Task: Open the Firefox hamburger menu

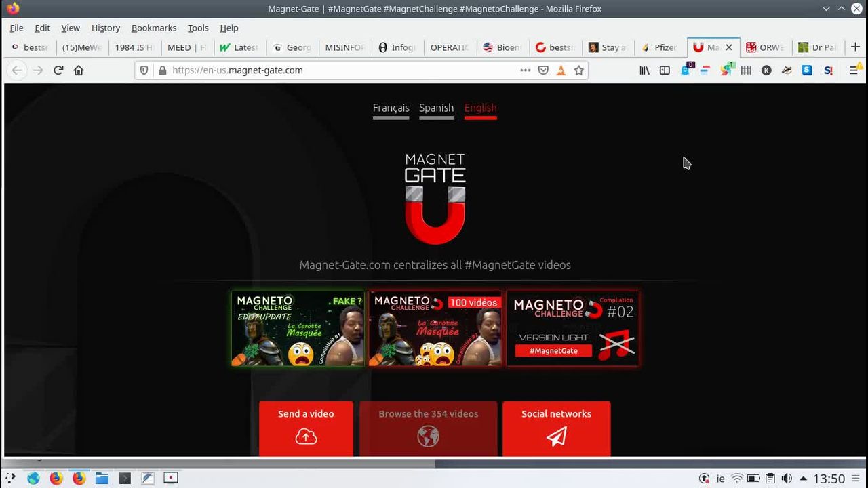Action: click(854, 70)
